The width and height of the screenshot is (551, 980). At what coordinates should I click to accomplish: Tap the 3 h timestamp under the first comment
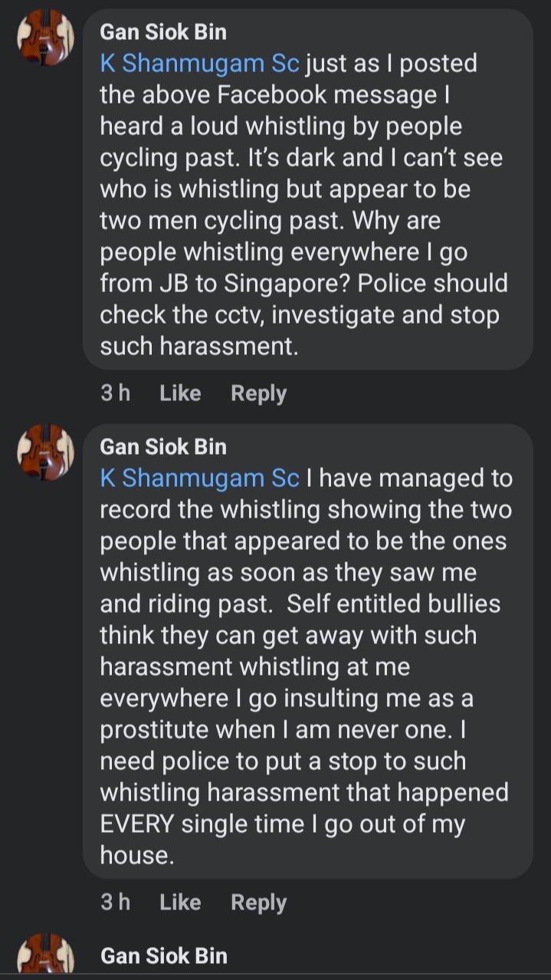[115, 393]
